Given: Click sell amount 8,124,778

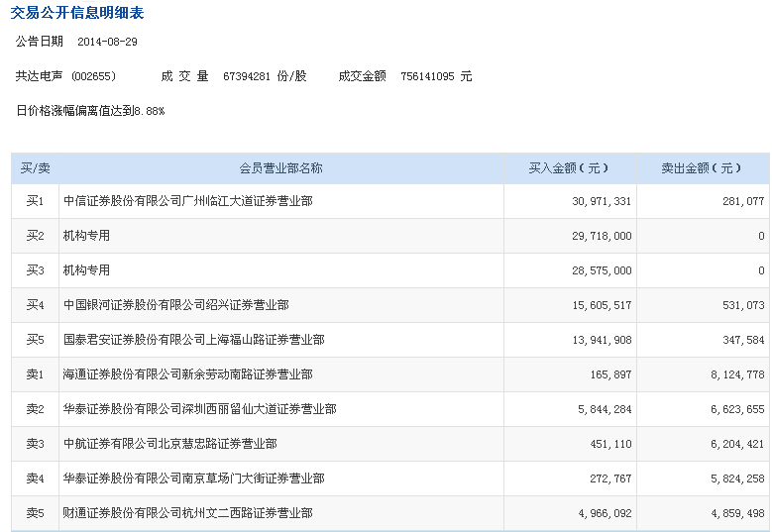Looking at the screenshot, I should [737, 375].
